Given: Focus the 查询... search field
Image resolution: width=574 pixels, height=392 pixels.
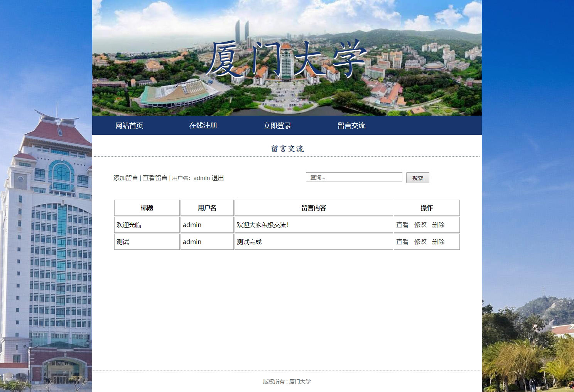Looking at the screenshot, I should tap(354, 177).
